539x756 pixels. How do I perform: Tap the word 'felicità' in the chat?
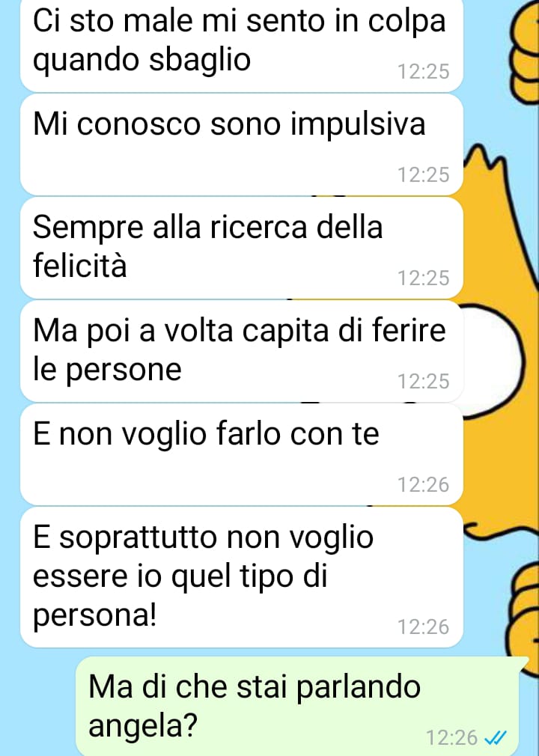[x=79, y=265]
